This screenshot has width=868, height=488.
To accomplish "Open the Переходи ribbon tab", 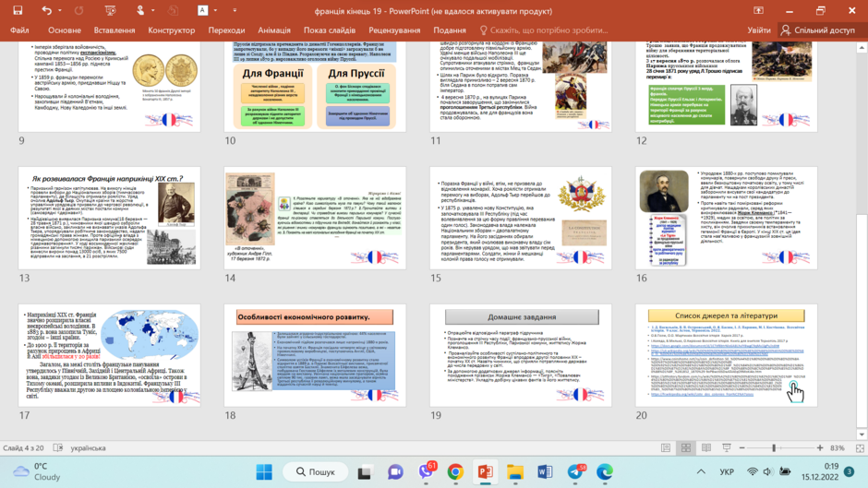I will coord(226,30).
